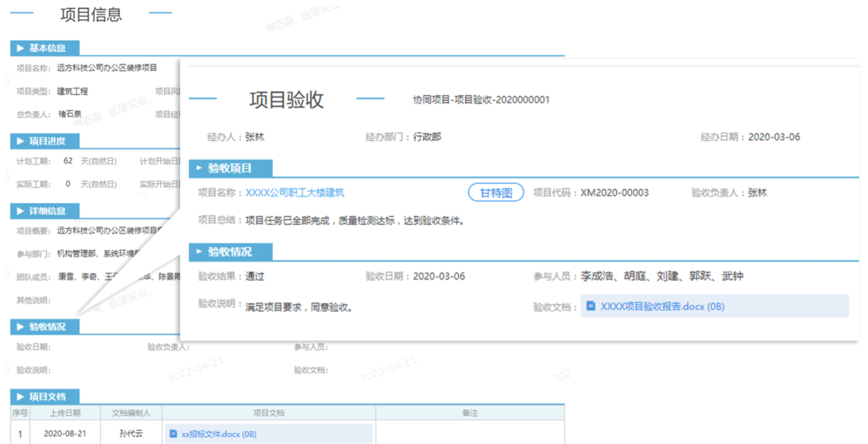Click the Word icon of 验收报告 file
Screen dimensions: 868x444
tap(591, 306)
